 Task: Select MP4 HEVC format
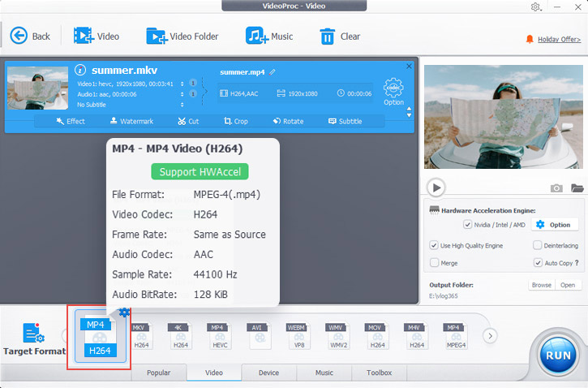pos(220,336)
